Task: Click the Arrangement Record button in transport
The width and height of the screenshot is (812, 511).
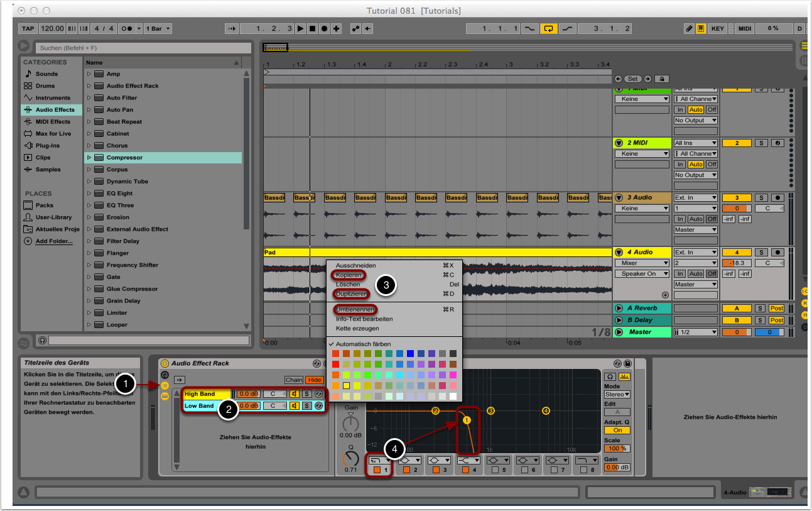Action: 324,28
